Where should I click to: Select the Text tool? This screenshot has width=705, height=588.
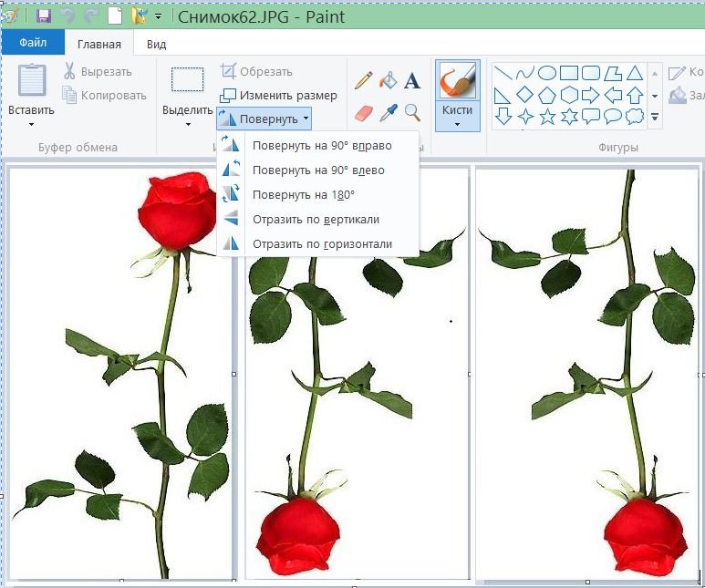pos(412,81)
